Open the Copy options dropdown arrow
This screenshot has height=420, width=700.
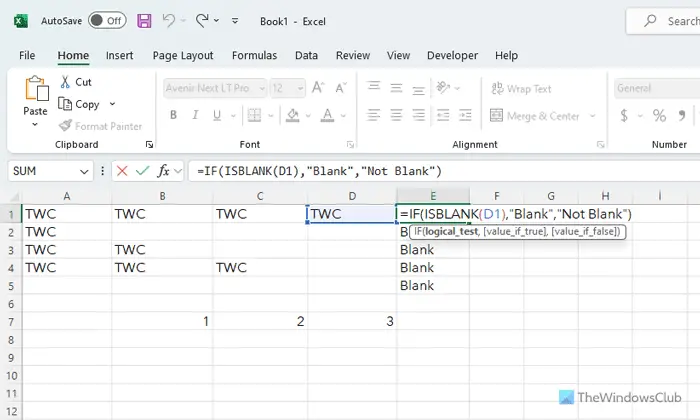[x=112, y=104]
